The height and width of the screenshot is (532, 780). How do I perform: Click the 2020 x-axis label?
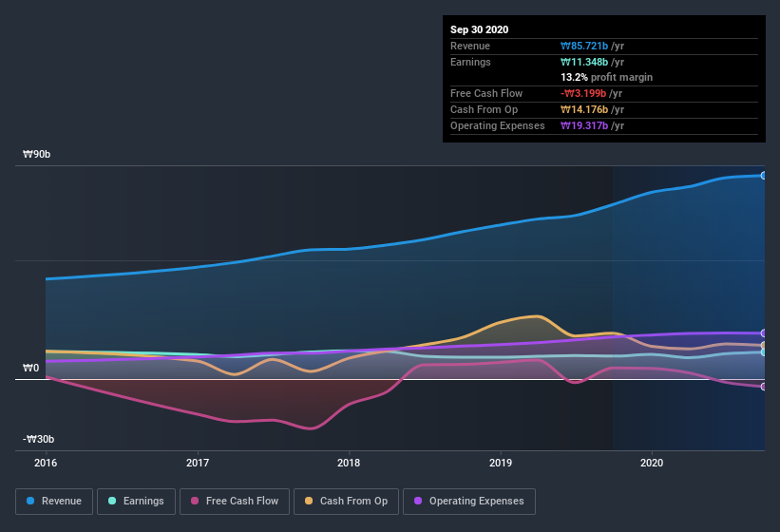652,463
